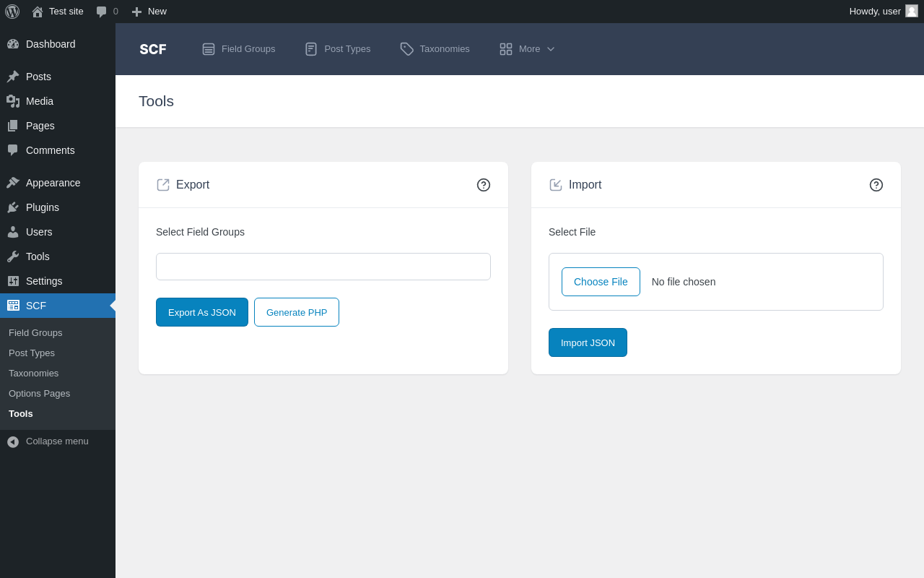Click the home icon beside Test site
This screenshot has height=578, width=924.
[38, 12]
